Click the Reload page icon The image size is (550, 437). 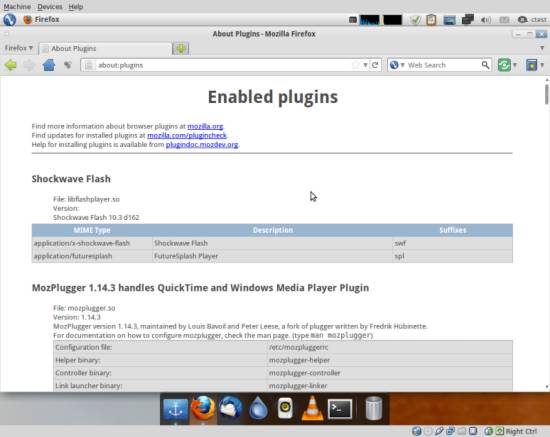pyautogui.click(x=375, y=65)
